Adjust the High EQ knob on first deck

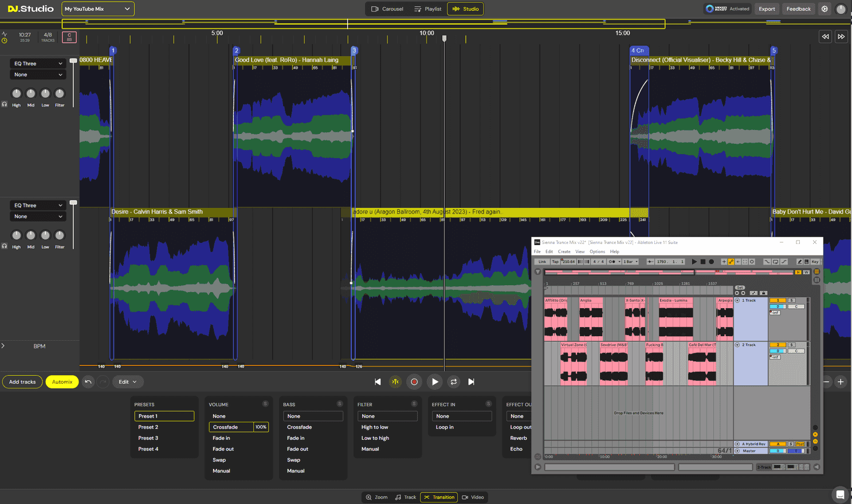pyautogui.click(x=16, y=93)
